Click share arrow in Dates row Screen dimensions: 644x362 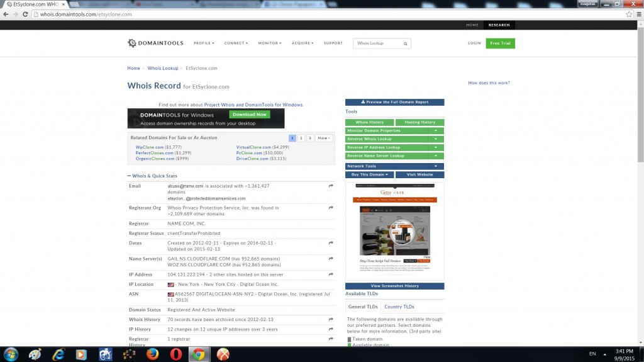(331, 243)
